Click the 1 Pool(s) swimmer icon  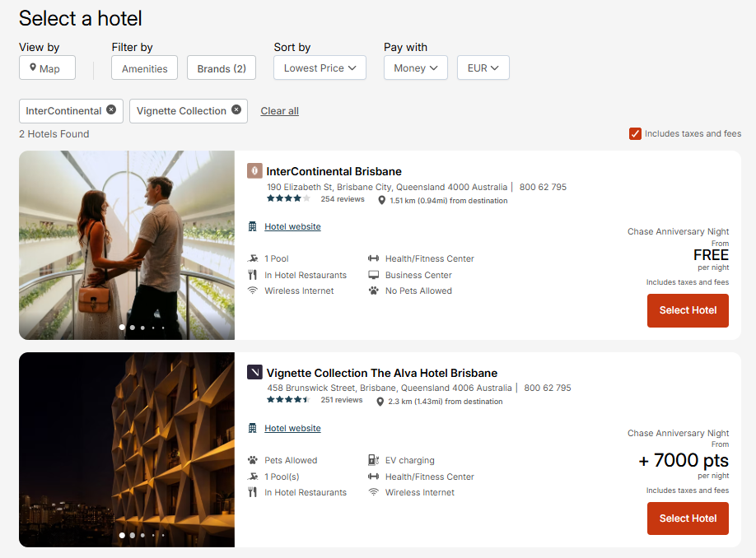click(253, 477)
